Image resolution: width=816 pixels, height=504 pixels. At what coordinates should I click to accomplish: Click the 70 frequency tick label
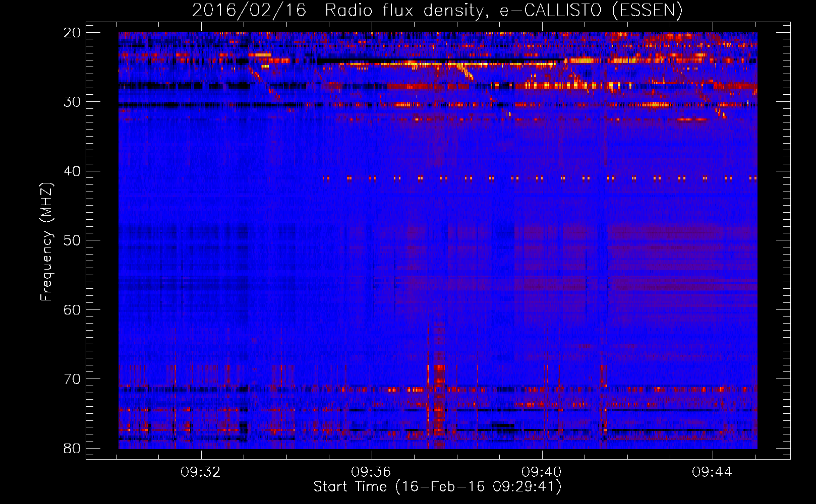point(73,379)
